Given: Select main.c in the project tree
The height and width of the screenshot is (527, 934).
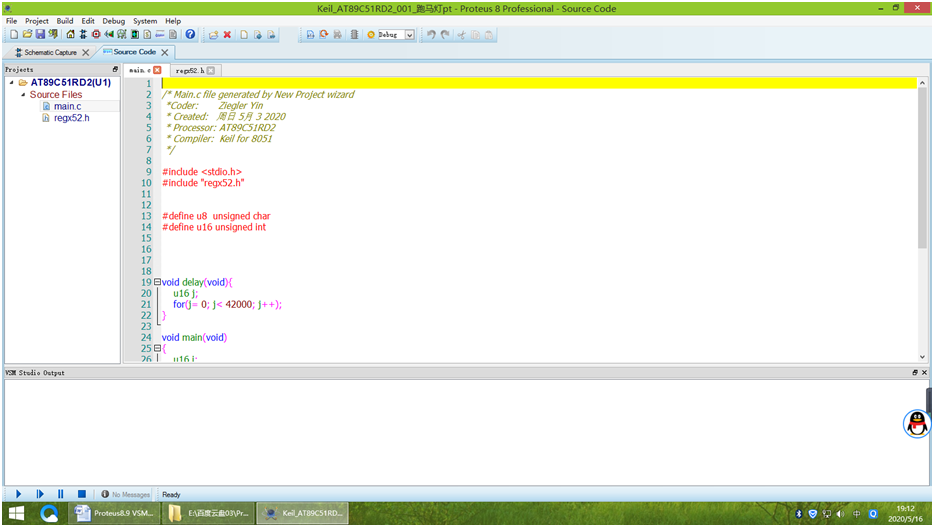Looking at the screenshot, I should click(67, 106).
